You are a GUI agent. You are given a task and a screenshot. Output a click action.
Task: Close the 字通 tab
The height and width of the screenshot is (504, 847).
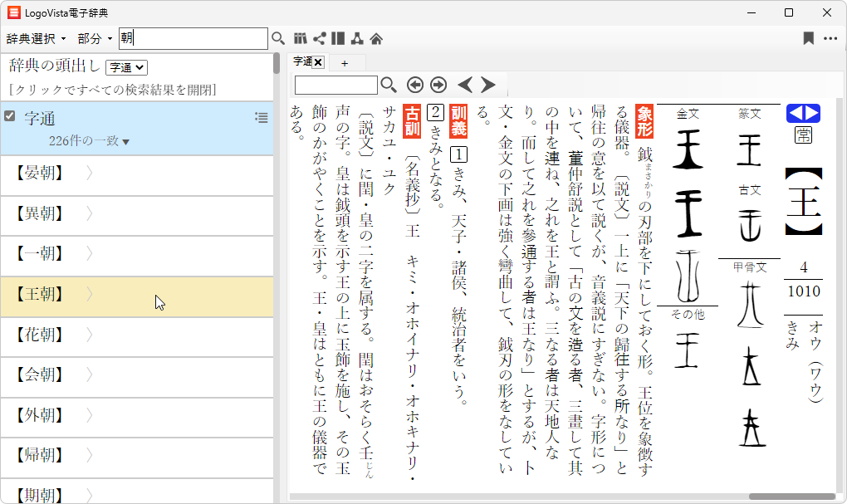coord(318,62)
